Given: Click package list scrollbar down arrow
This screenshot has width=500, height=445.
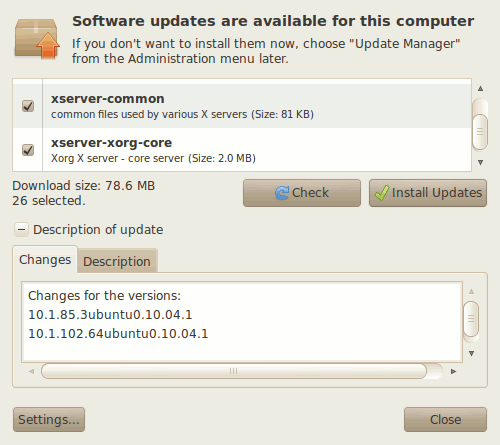Looking at the screenshot, I should [480, 162].
